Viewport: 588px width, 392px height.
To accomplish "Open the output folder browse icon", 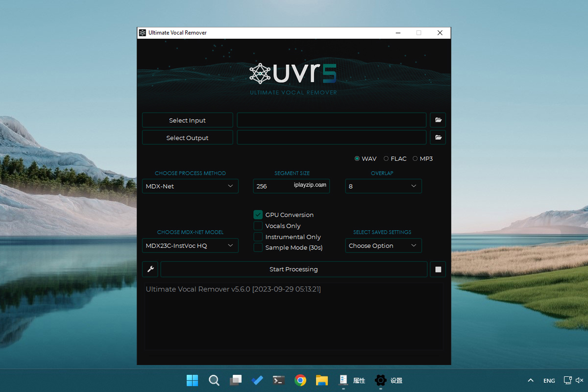I will pyautogui.click(x=438, y=137).
